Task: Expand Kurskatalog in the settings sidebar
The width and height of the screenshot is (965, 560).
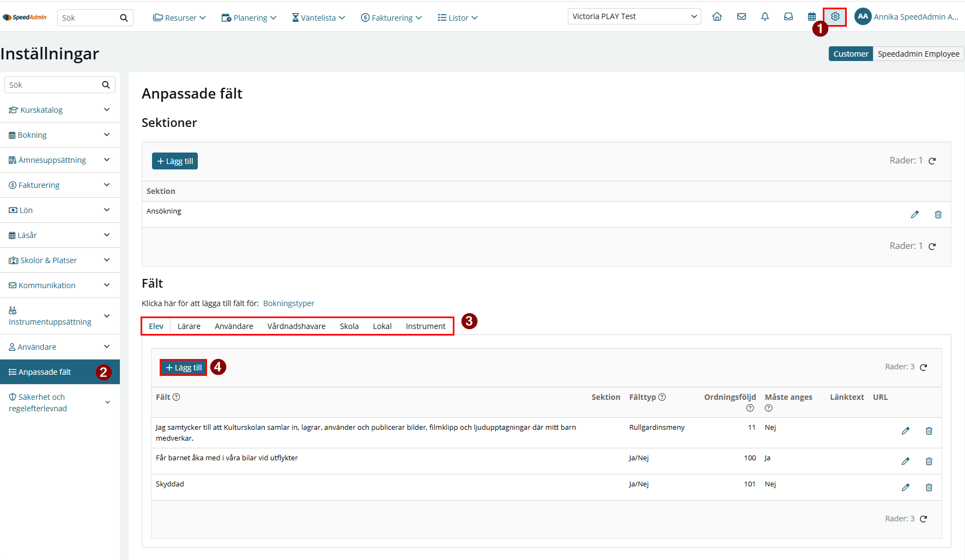Action: point(60,110)
